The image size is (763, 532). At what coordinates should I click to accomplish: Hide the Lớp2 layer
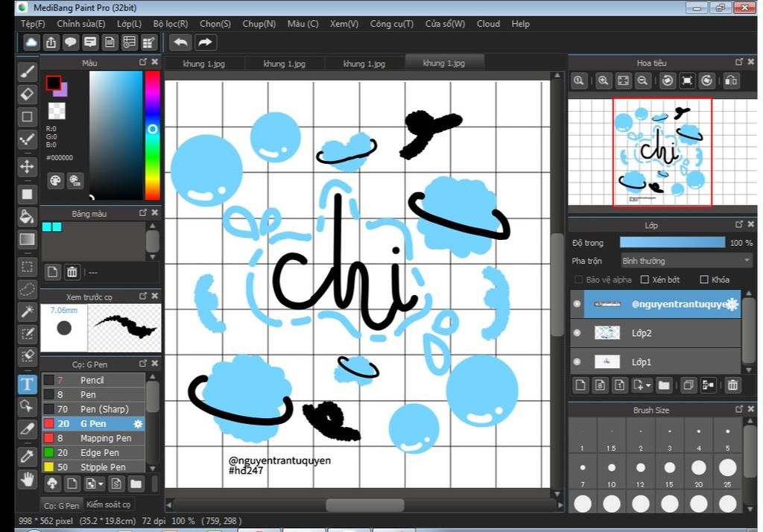click(577, 333)
